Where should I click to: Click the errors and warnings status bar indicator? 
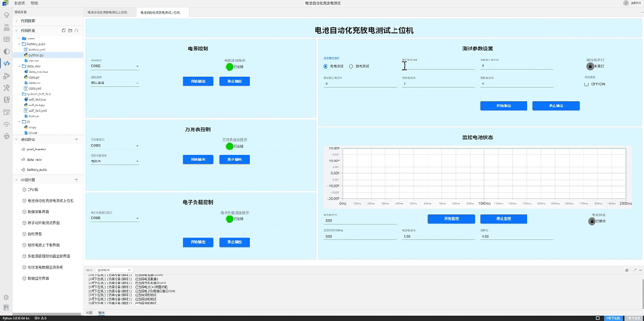(x=41, y=318)
